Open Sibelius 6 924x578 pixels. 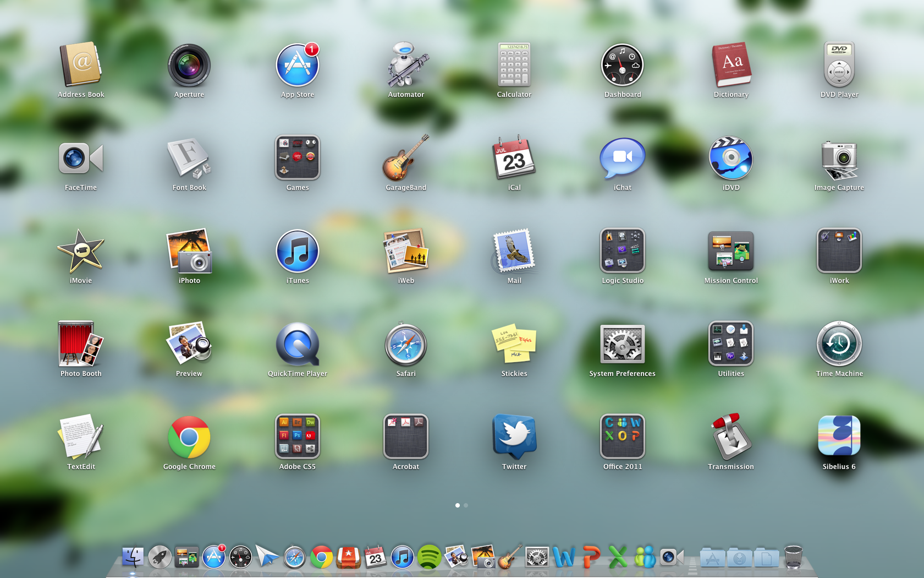tap(839, 436)
